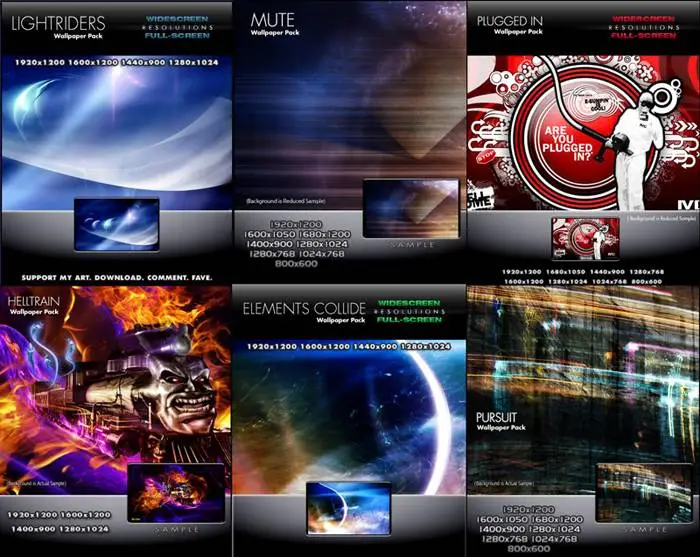
Task: Click the SAMPLE caption under Mute thumbnail
Action: coord(412,245)
